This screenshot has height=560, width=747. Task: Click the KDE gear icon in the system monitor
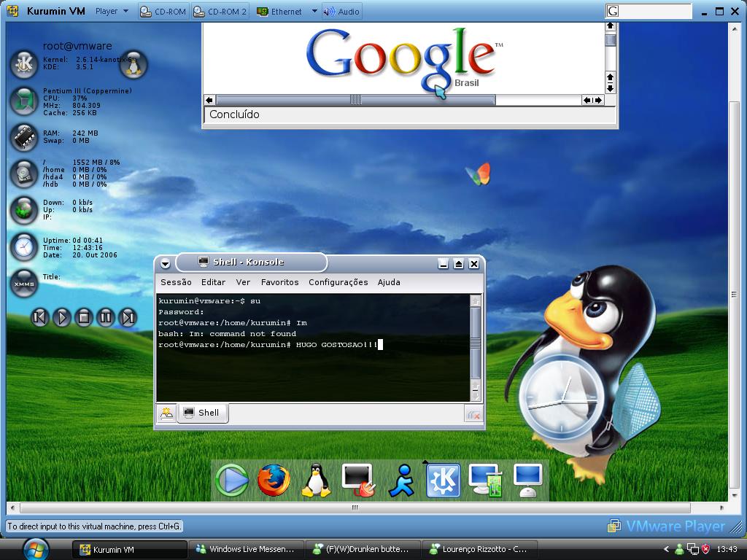tap(24, 64)
